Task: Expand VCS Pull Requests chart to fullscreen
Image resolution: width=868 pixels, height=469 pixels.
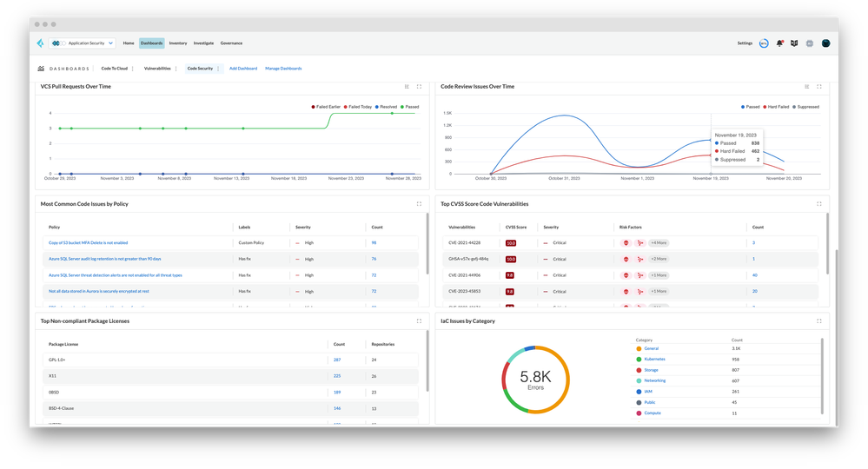Action: point(419,87)
